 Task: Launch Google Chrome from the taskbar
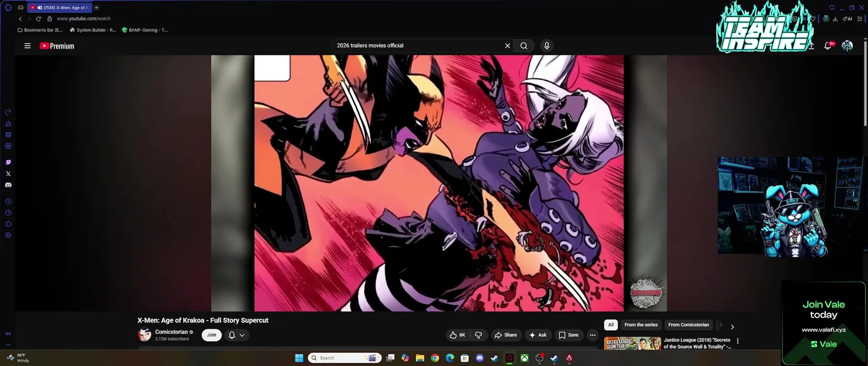tap(435, 358)
